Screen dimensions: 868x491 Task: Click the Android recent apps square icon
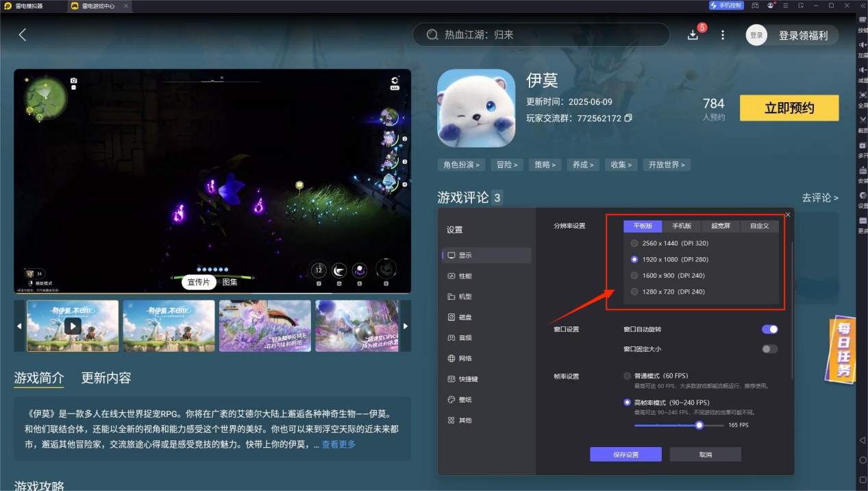pyautogui.click(x=863, y=480)
